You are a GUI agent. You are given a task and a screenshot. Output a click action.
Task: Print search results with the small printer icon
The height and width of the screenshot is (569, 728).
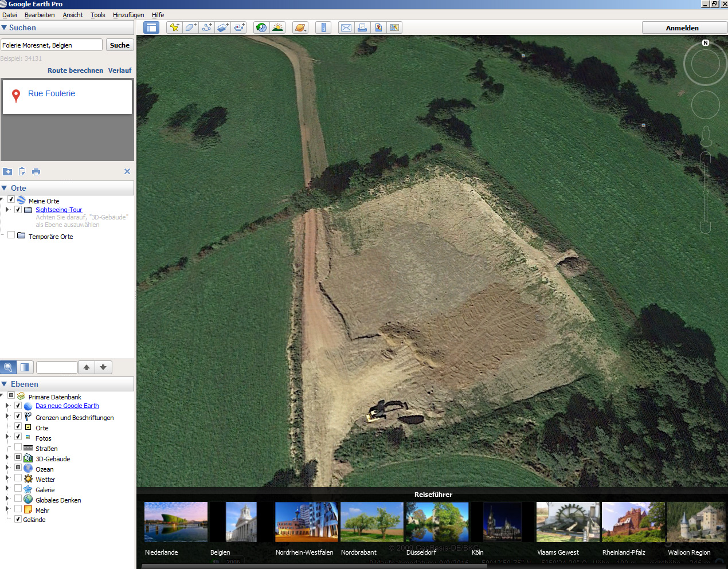pos(36,171)
